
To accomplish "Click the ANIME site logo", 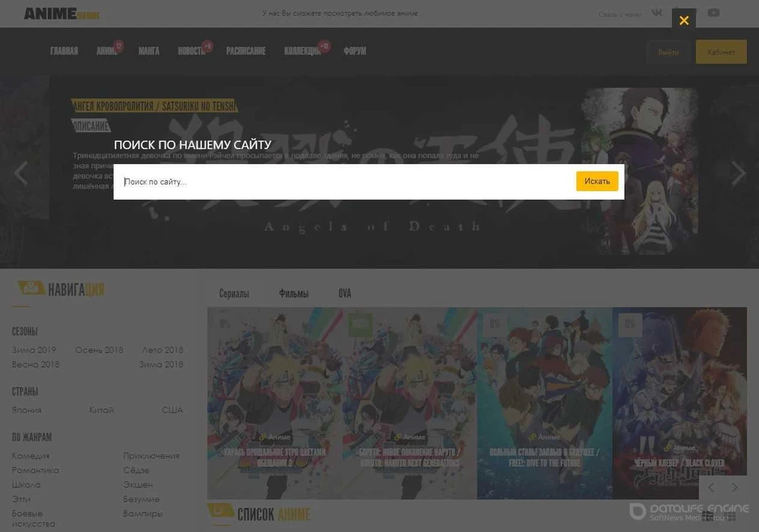I will coord(62,14).
